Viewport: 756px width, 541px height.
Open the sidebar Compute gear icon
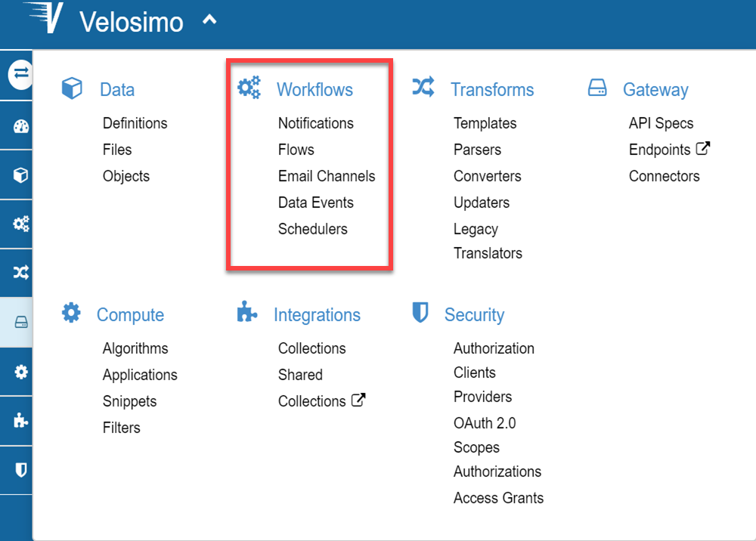(20, 372)
